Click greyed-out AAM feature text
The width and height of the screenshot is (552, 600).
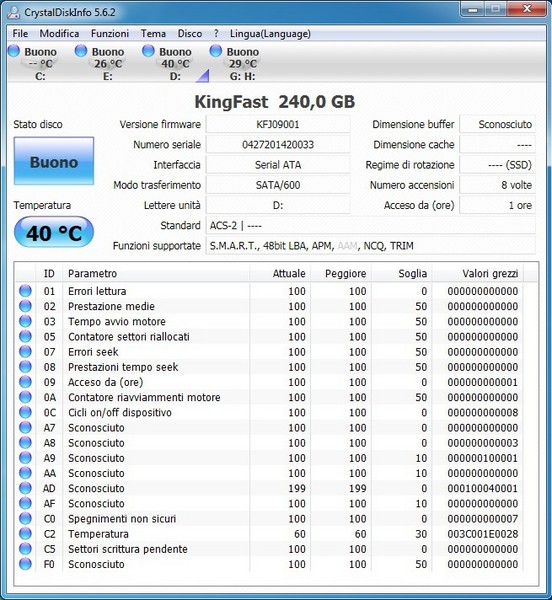pos(347,246)
